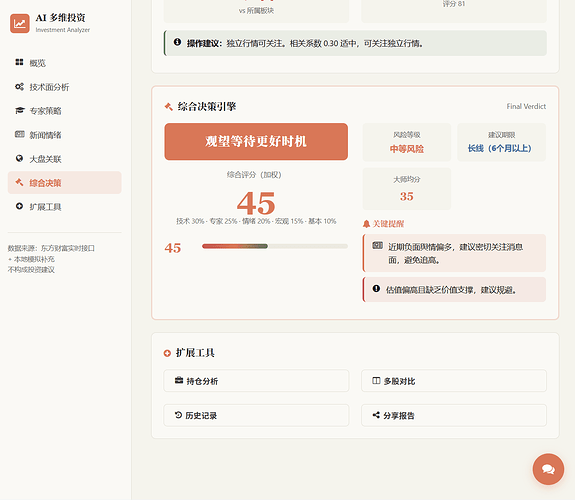Screen dimensions: 575x500
Task: Click the history clock icon on 历史记录
Action: [179, 415]
